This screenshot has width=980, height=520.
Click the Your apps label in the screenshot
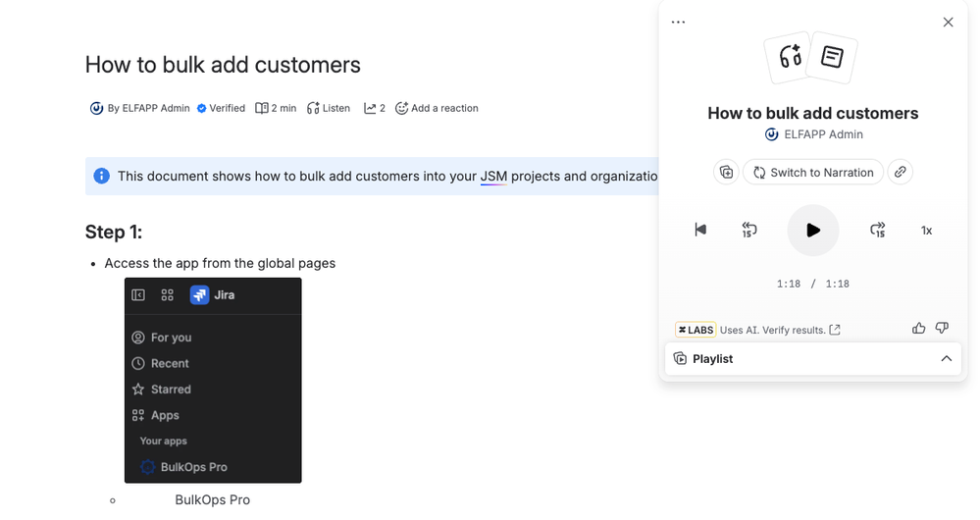coord(164,441)
